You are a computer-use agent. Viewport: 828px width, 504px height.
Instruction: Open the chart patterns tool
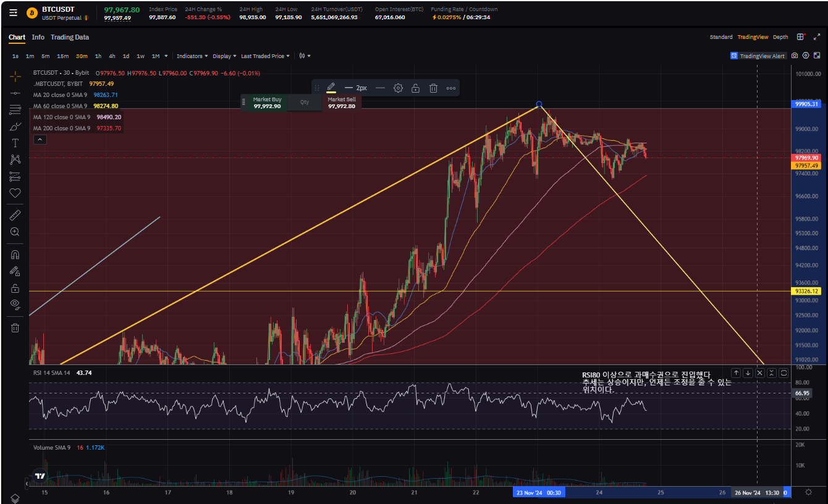(15, 160)
